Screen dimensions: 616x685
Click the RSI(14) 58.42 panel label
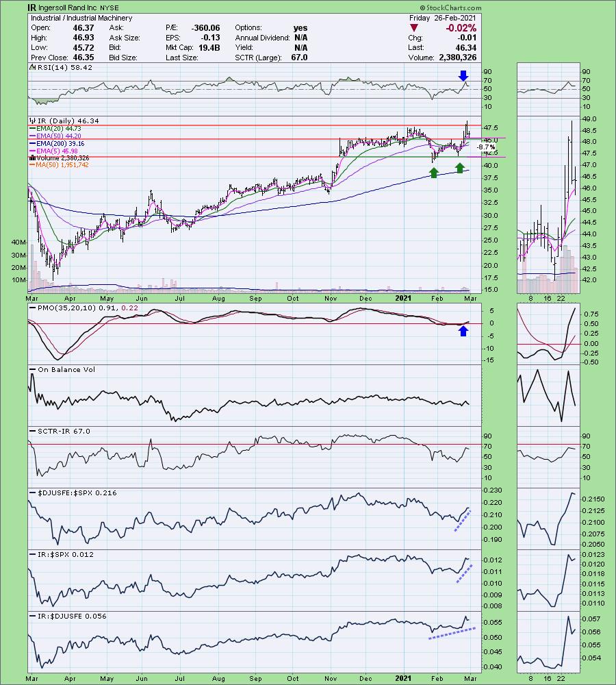tap(65, 67)
